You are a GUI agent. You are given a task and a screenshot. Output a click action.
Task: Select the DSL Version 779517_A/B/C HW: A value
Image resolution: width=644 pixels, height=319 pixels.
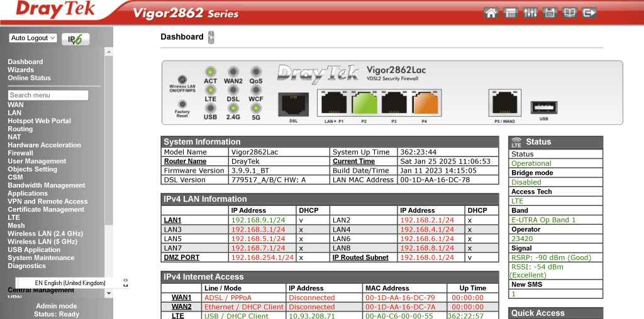tap(269, 180)
